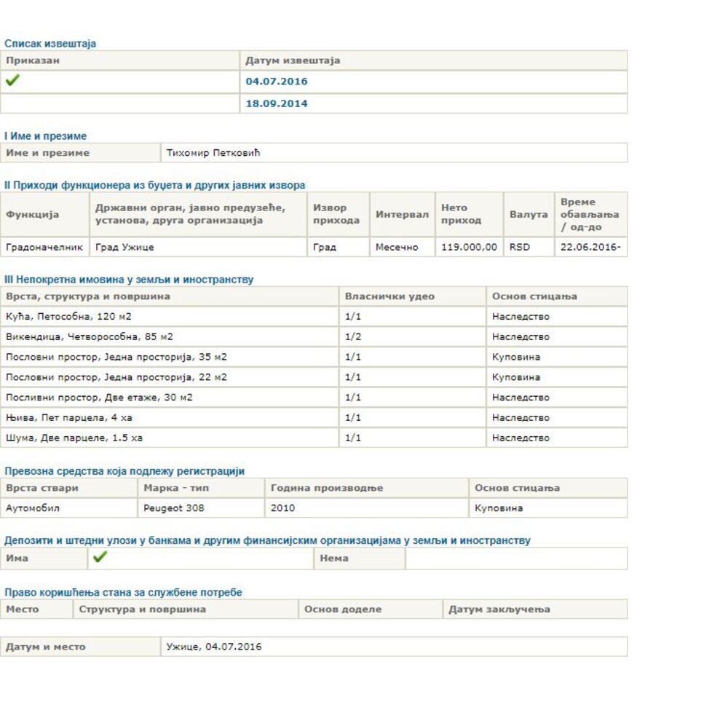
Task: Select the Кућа, Петособна, 120 м2 row
Action: pyautogui.click(x=69, y=317)
